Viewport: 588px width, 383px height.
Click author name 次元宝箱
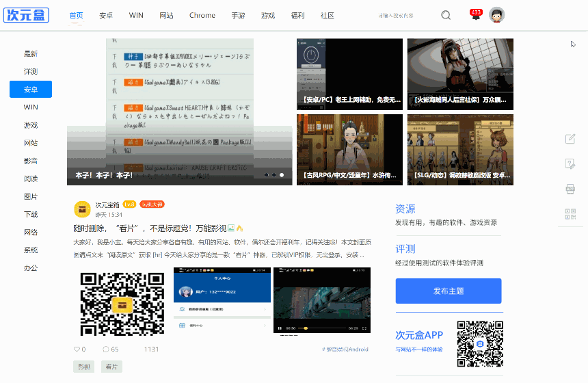coord(107,204)
